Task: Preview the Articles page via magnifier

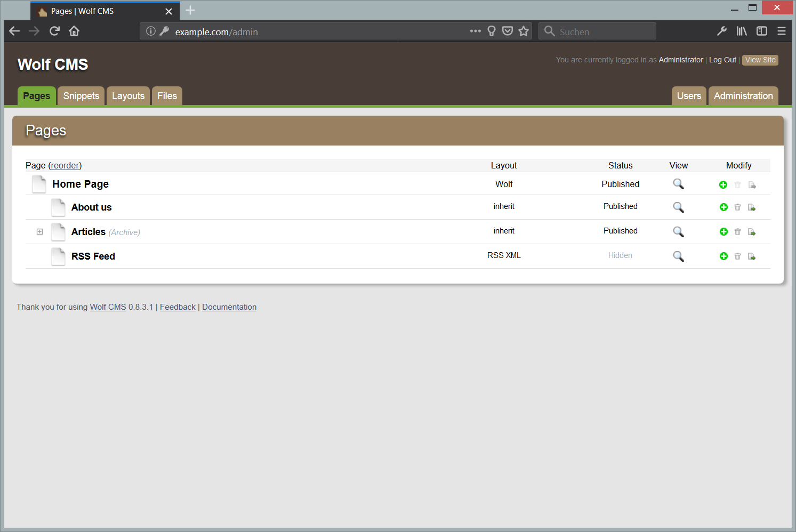Action: (678, 232)
